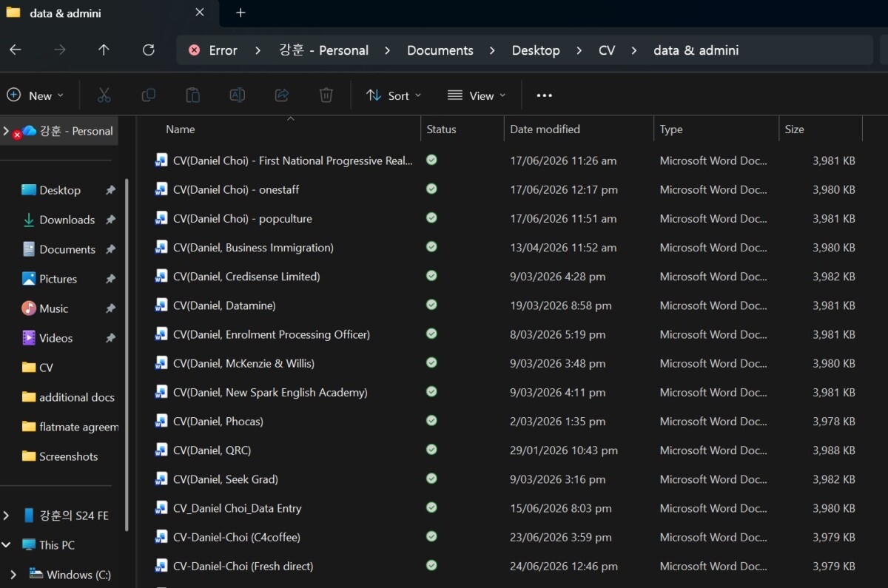Click the Forward navigation arrow
Screen dimensions: 888x588
[x=60, y=50]
